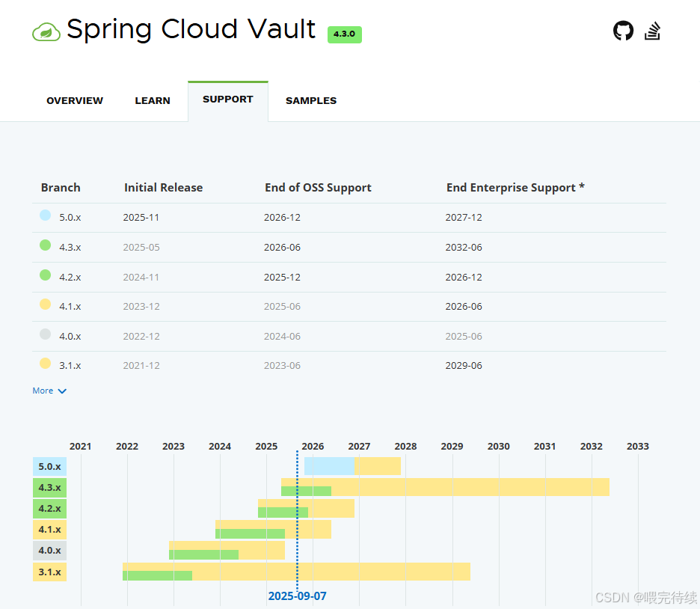This screenshot has width=700, height=609.
Task: Click enterprise support date 2027-12
Action: 464,218
